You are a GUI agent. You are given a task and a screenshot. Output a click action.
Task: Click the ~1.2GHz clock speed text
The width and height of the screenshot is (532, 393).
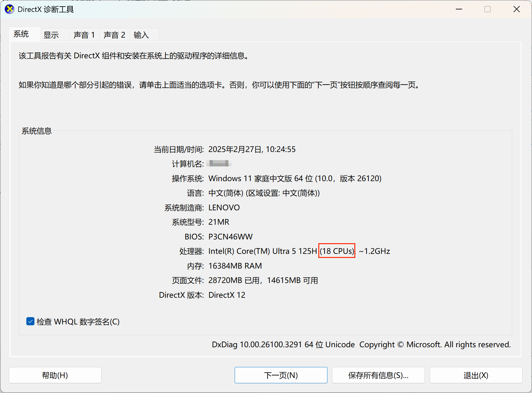pyautogui.click(x=374, y=251)
